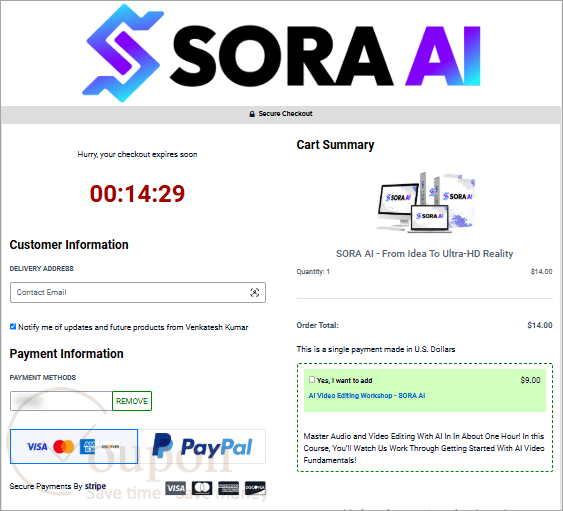Image resolution: width=563 pixels, height=511 pixels.
Task: Click the Master Audio and Video Editing description
Action: coord(424,448)
